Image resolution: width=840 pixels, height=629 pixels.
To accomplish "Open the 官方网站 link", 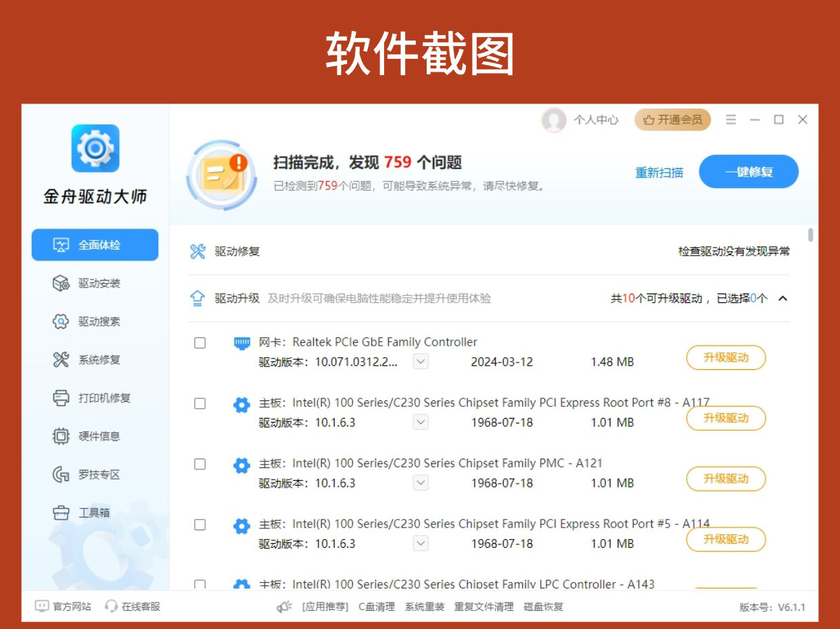I will 63,607.
